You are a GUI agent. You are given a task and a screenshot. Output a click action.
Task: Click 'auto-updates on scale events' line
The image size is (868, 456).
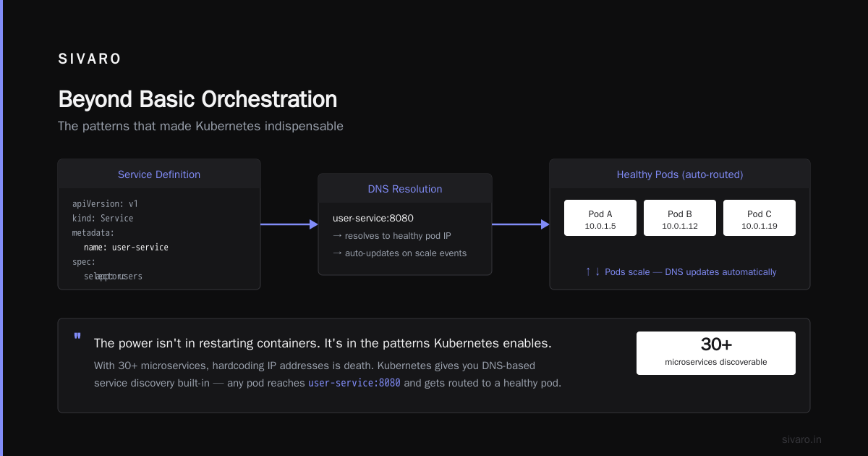coord(400,253)
